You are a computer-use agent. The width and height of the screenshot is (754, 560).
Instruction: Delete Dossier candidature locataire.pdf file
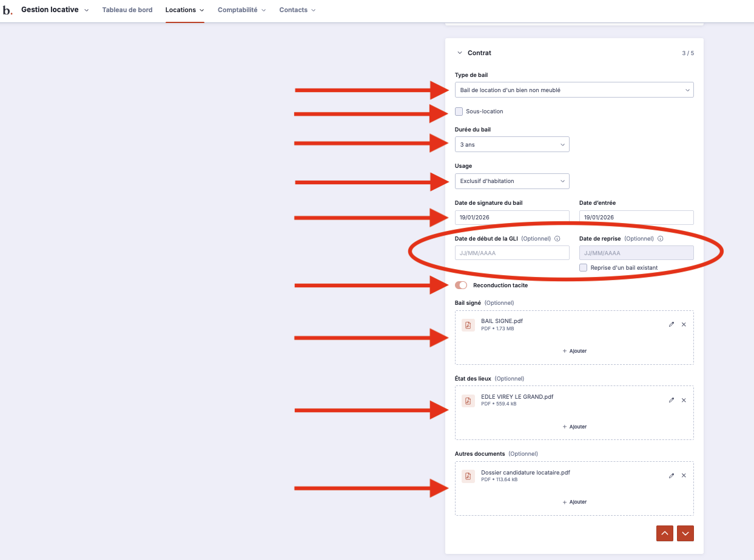tap(684, 476)
